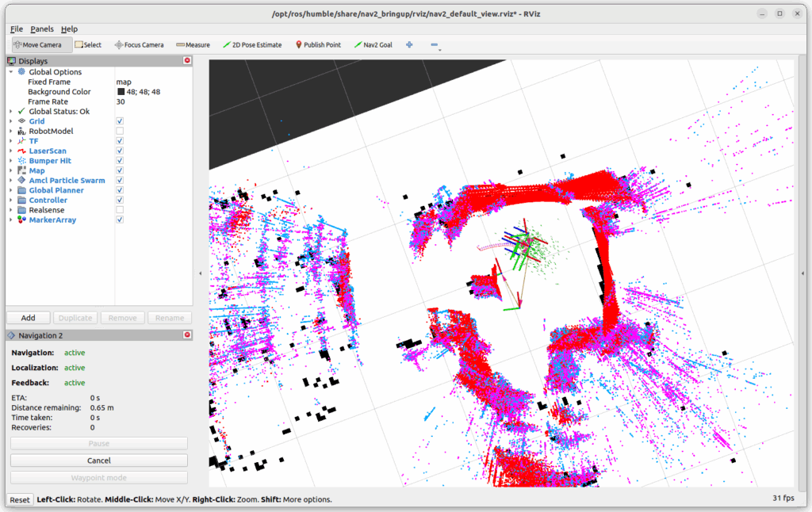The image size is (812, 512).
Task: Activate the Nav2 Goal tool
Action: [373, 45]
